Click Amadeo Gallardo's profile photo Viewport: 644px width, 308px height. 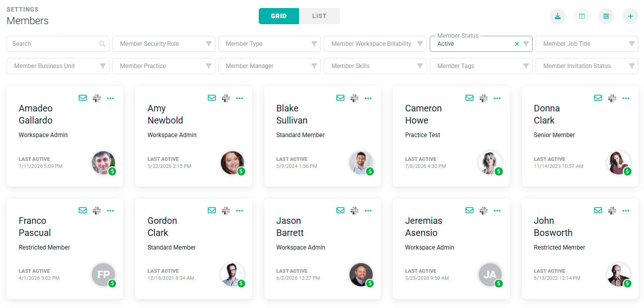tap(103, 163)
